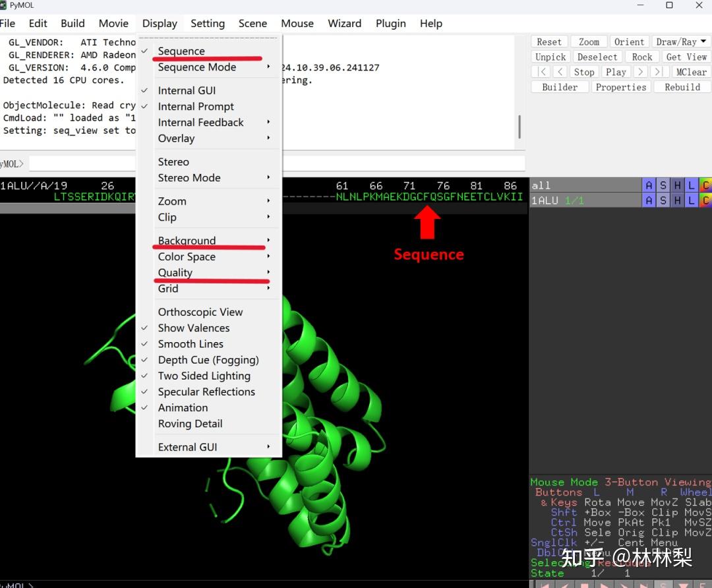This screenshot has height=588, width=712.
Task: Open the Label (L) menu for all
Action: [x=691, y=185]
